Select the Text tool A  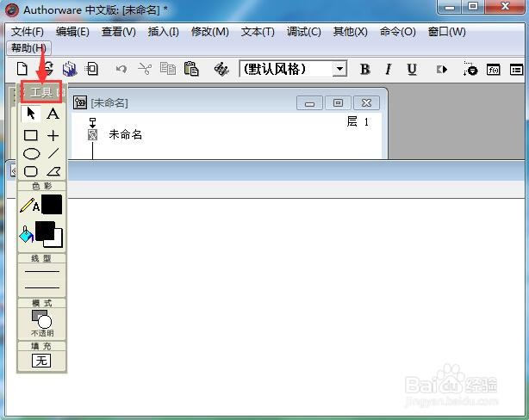pos(53,114)
